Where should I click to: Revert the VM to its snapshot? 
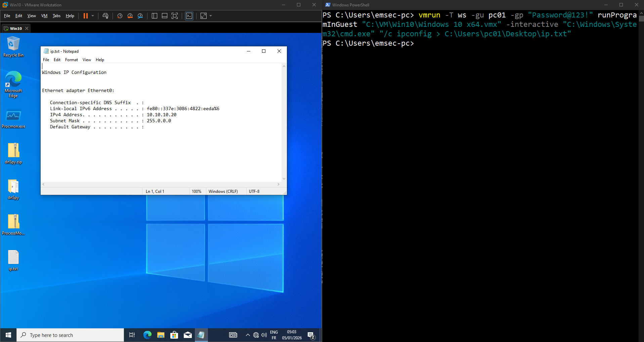click(x=130, y=16)
